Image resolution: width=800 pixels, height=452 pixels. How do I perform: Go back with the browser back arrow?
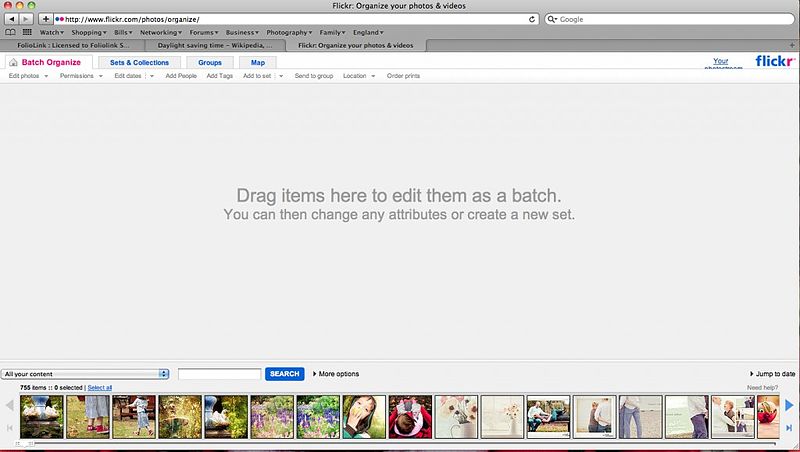12,19
